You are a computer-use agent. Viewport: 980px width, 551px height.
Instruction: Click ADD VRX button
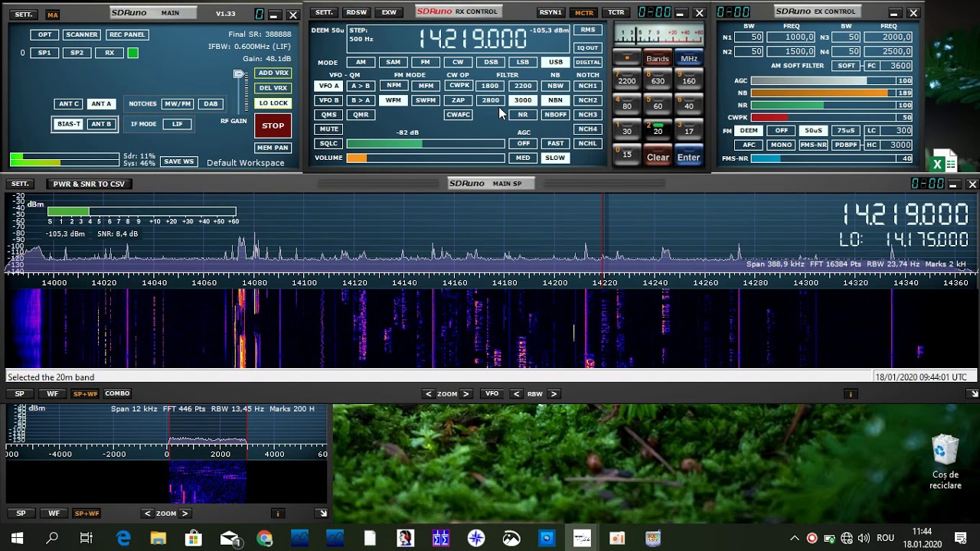(273, 73)
